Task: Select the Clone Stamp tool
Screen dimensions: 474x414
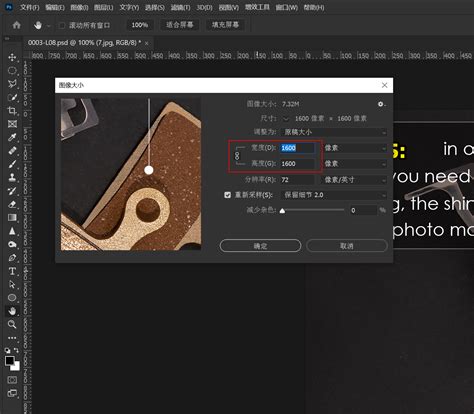Action: pyautogui.click(x=12, y=177)
